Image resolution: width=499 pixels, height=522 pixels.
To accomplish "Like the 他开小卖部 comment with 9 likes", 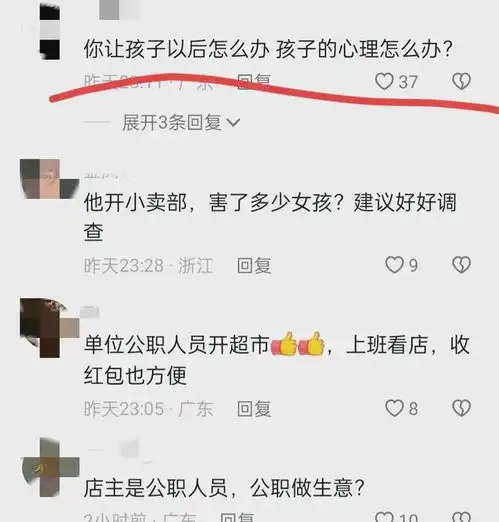I will 394,265.
